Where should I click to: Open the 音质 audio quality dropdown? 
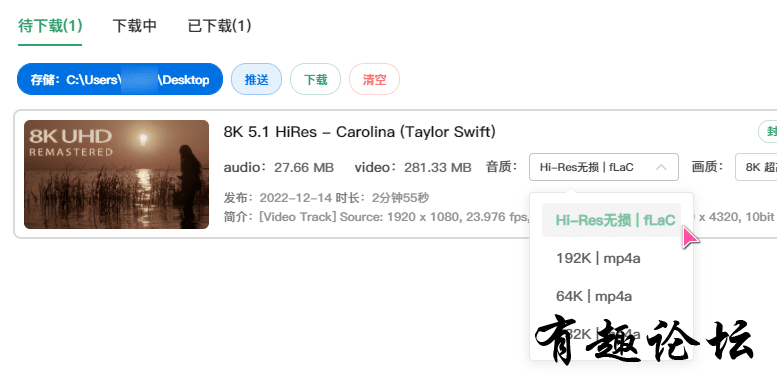[x=604, y=167]
